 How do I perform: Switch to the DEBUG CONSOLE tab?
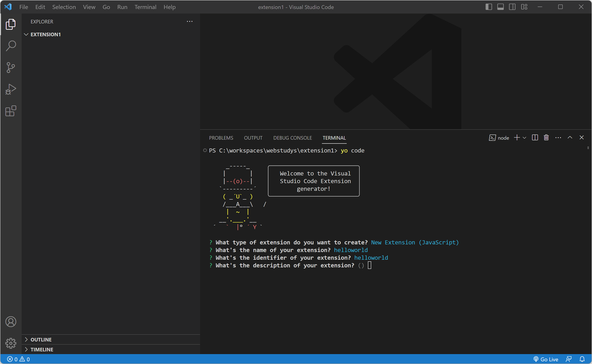tap(292, 138)
